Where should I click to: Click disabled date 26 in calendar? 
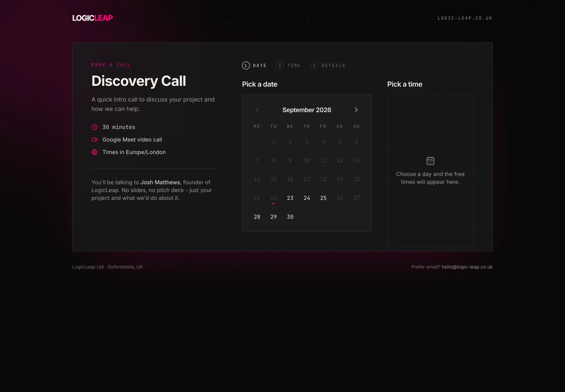click(340, 198)
